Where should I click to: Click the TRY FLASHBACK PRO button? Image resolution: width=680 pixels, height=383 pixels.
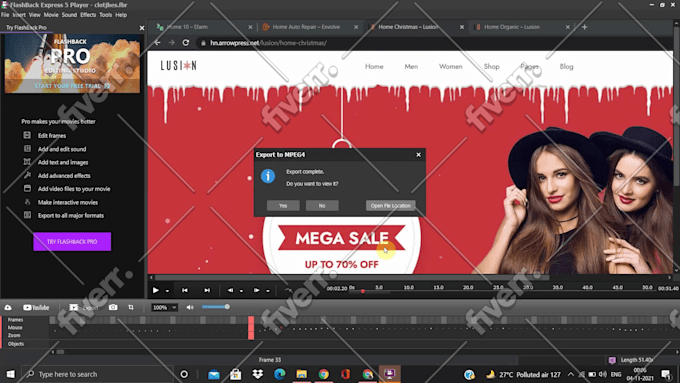coord(72,241)
